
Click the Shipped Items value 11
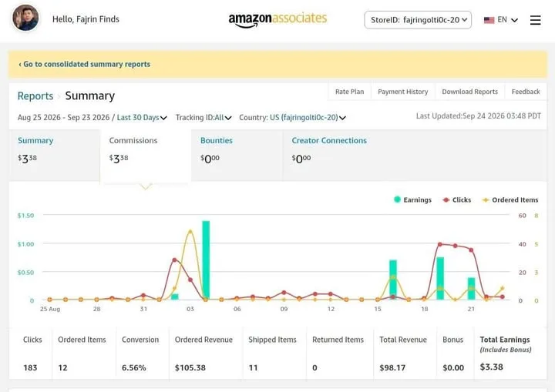point(253,367)
